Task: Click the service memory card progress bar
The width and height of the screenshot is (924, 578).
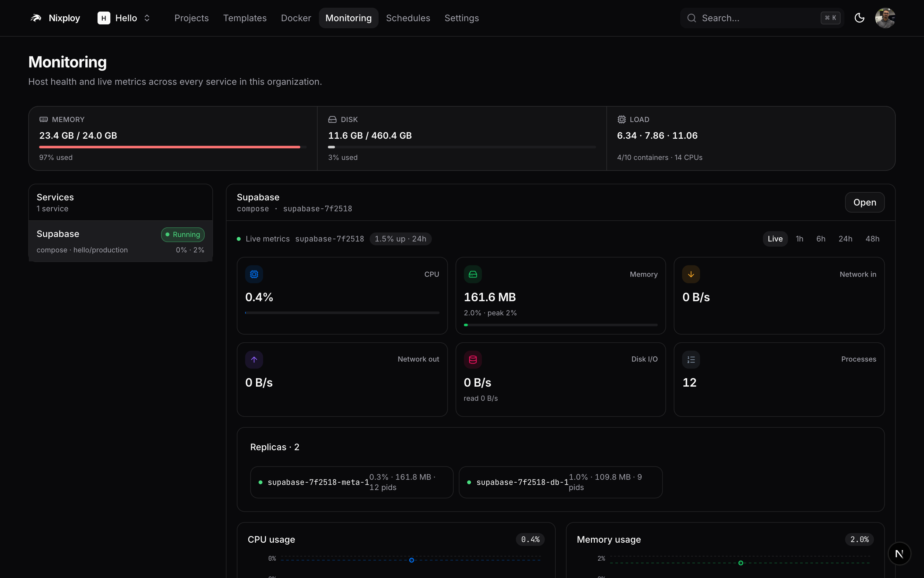Action: pyautogui.click(x=560, y=325)
